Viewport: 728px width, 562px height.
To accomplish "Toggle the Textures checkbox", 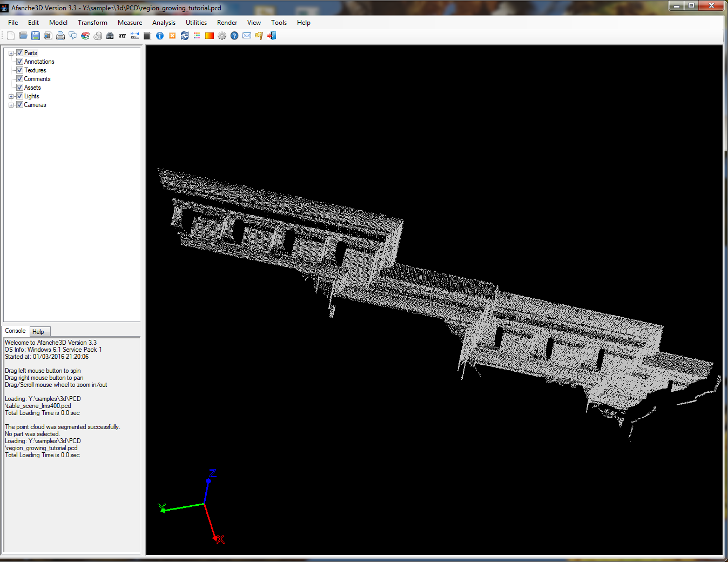I will 19,70.
